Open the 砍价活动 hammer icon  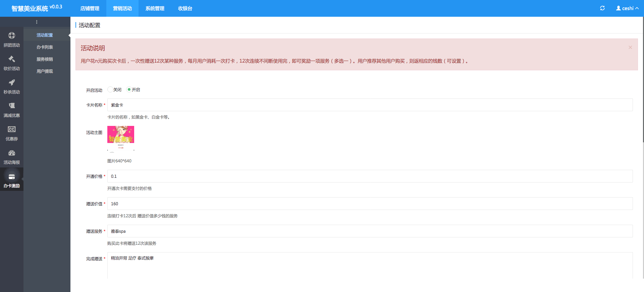(12, 59)
